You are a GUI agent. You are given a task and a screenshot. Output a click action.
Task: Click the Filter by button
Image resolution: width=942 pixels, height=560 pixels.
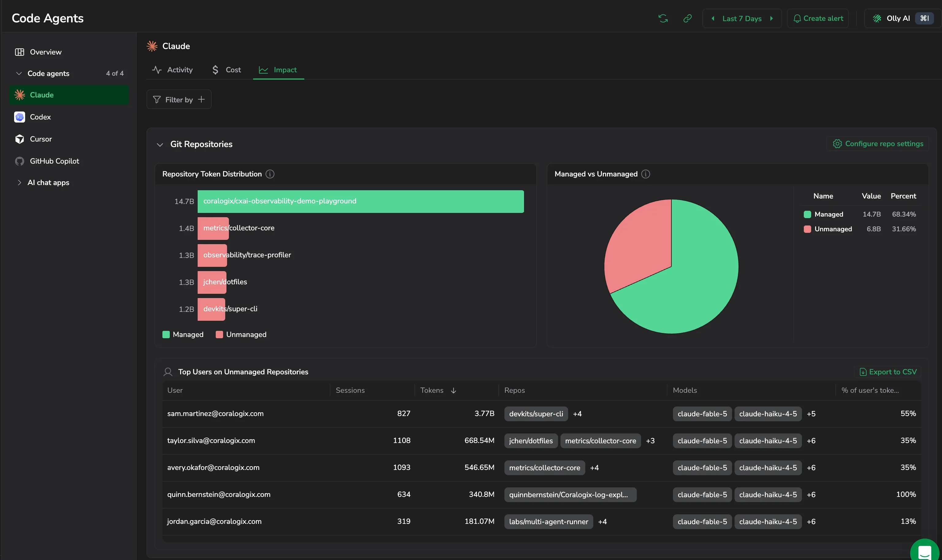(179, 100)
